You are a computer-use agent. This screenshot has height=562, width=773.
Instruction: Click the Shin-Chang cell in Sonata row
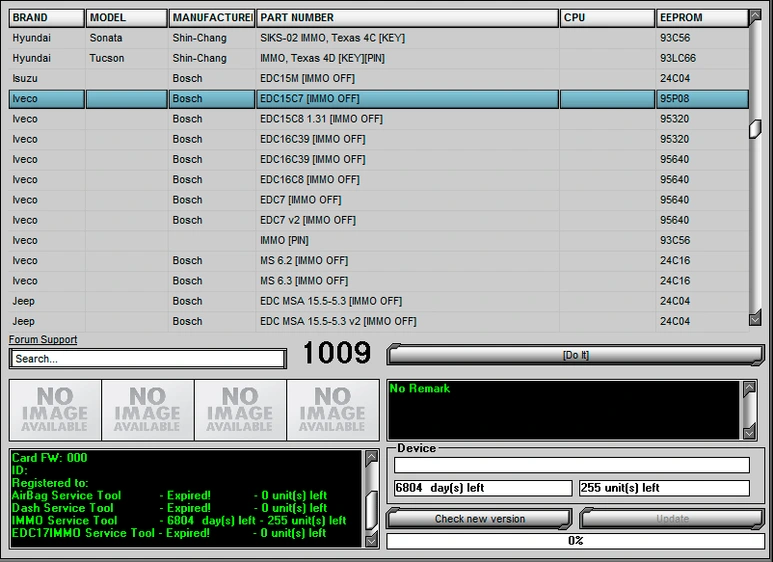(211, 38)
